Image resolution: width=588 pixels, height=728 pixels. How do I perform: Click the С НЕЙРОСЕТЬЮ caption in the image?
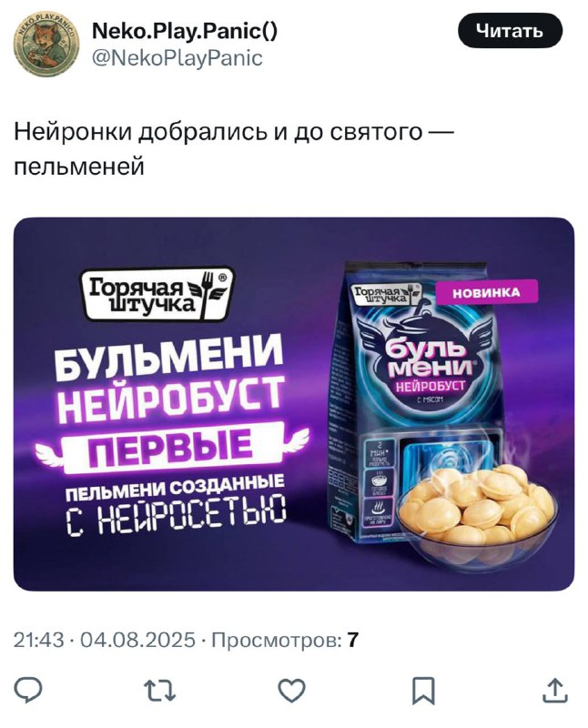(176, 514)
